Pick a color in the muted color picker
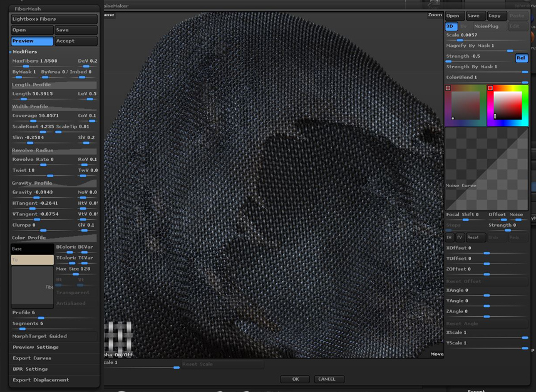Viewport: 536px width, 392px height. [465, 105]
